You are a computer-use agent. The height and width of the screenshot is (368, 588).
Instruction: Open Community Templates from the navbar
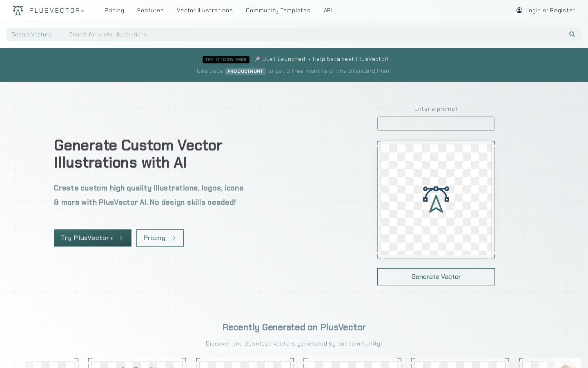coord(278,10)
